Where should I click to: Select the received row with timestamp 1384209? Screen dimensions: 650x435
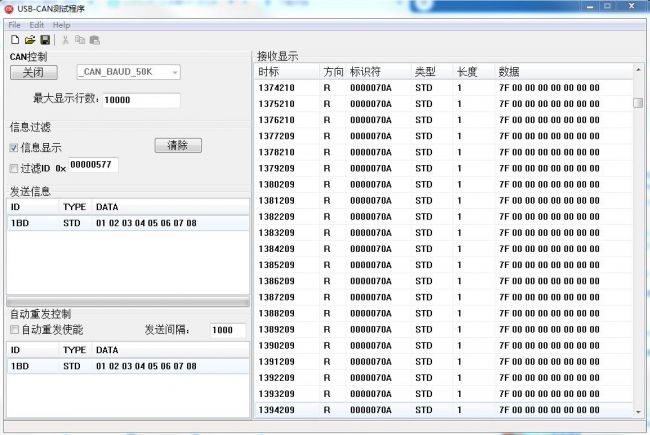(x=444, y=249)
